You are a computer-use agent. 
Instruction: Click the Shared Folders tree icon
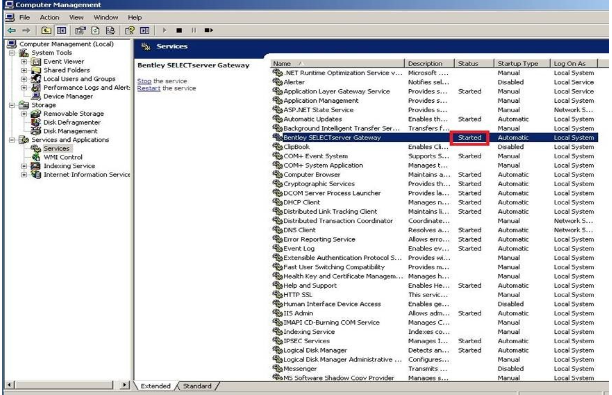[x=36, y=70]
